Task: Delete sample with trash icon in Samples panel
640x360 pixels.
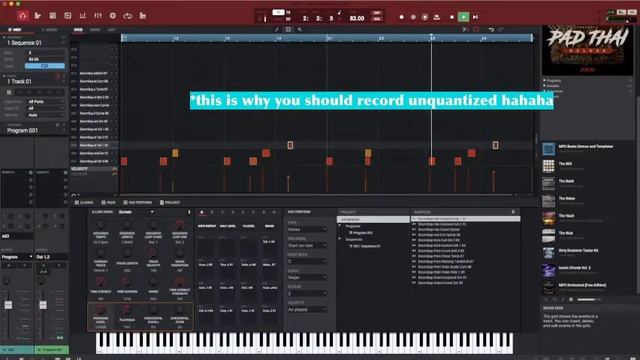Action: tap(513, 212)
